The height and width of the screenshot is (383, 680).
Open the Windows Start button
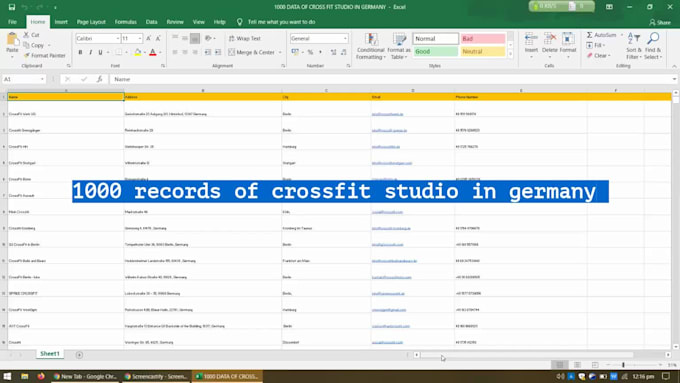7,376
